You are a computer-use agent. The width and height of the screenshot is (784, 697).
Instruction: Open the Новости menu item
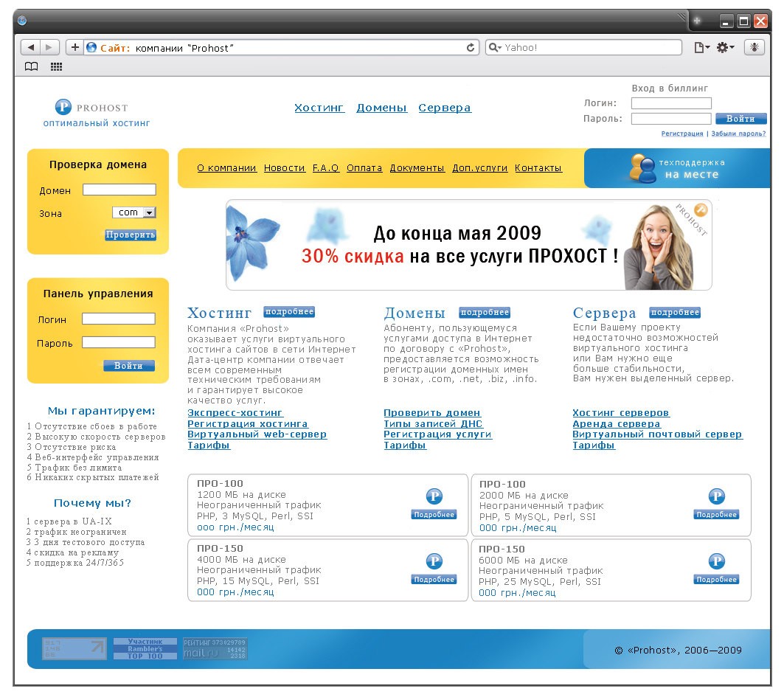pyautogui.click(x=285, y=168)
